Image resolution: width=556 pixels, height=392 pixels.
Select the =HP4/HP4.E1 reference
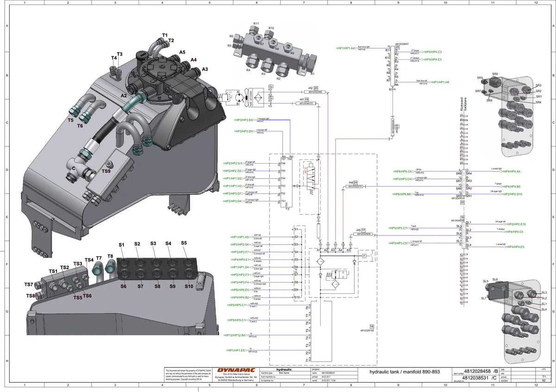click(x=240, y=259)
